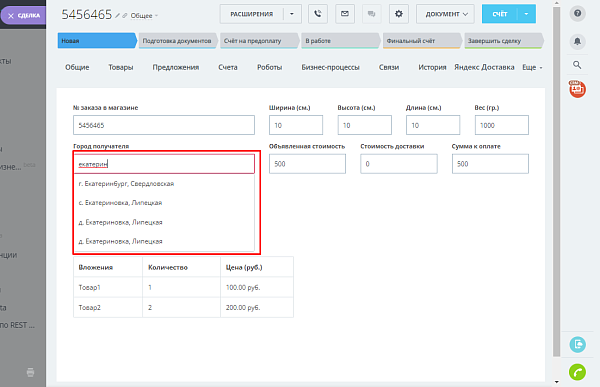The image size is (600, 387).
Task: Open the Бизнес-процессы tab
Action: pos(330,67)
